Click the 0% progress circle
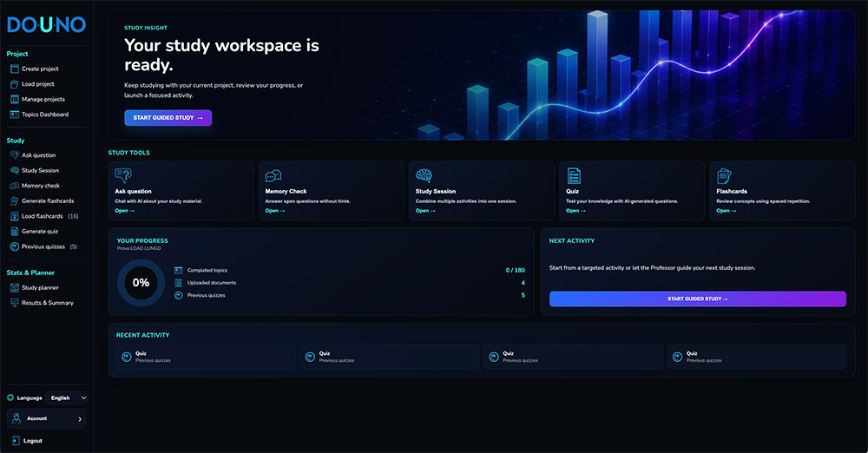The width and height of the screenshot is (868, 453). (141, 283)
